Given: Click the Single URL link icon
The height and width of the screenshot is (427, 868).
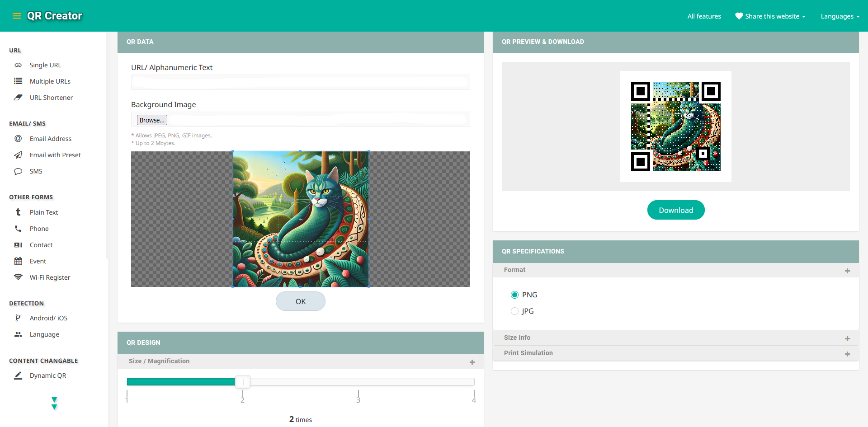Looking at the screenshot, I should [x=18, y=65].
